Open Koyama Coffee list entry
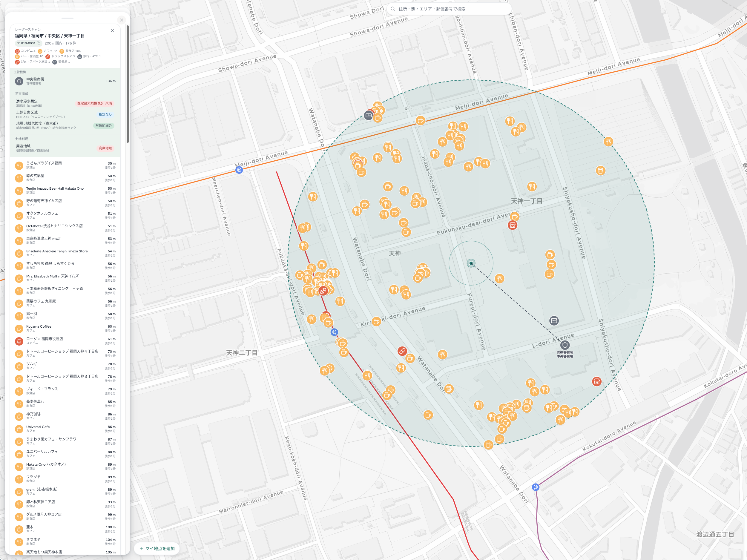 (65, 328)
